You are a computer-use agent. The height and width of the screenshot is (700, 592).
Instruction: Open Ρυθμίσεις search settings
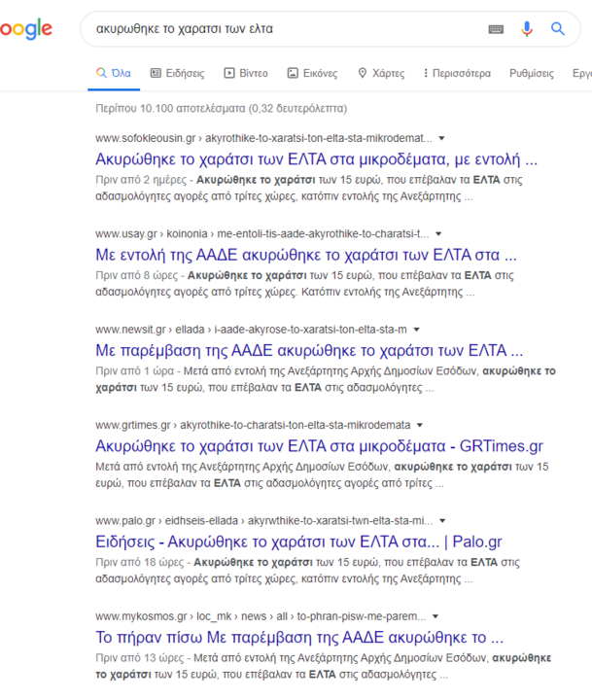(532, 73)
